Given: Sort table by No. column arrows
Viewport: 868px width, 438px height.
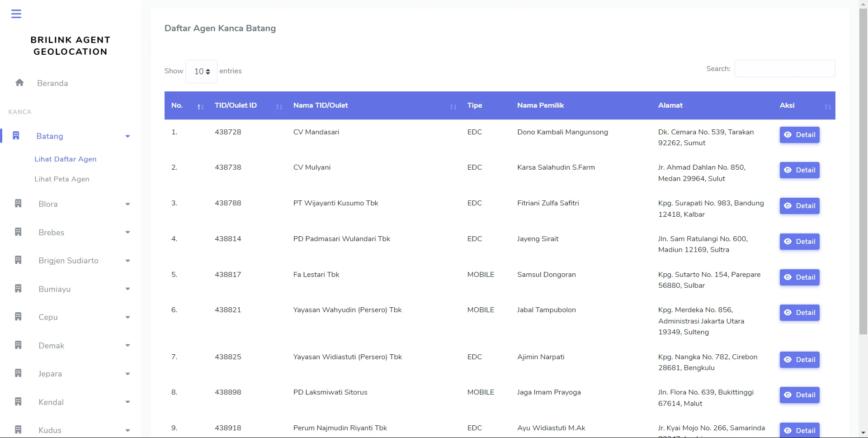Looking at the screenshot, I should pos(200,107).
